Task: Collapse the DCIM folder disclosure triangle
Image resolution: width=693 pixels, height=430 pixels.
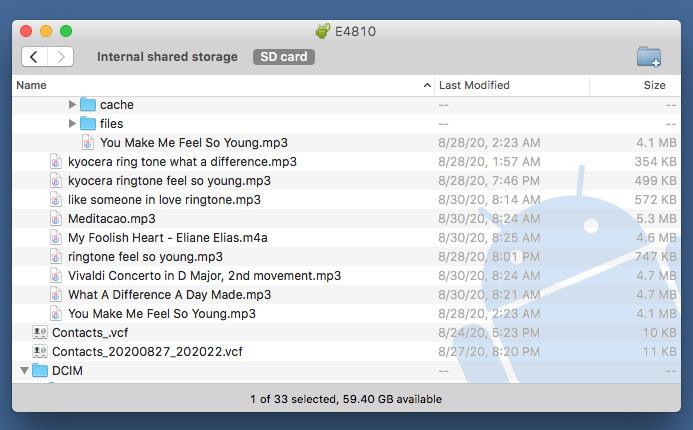Action: click(x=24, y=371)
